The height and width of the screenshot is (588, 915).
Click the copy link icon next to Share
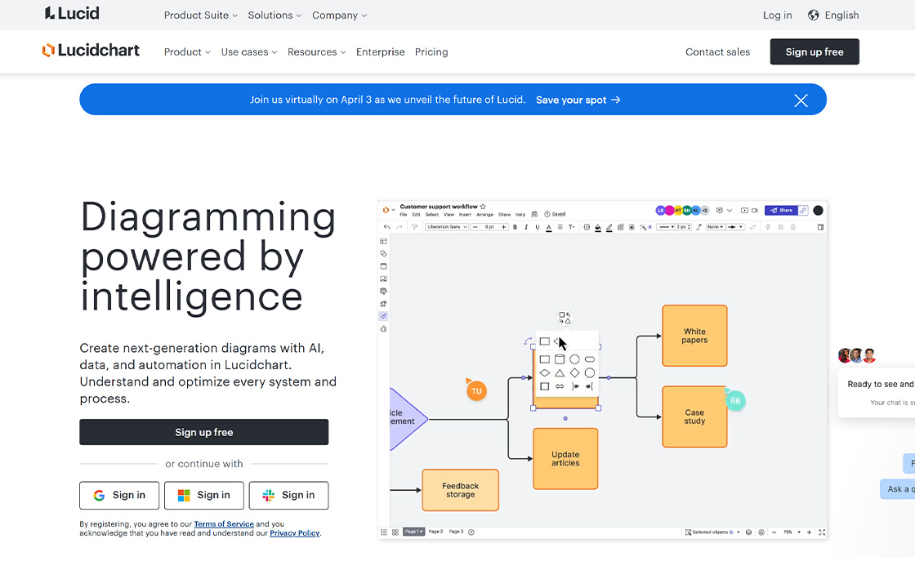[x=803, y=211]
